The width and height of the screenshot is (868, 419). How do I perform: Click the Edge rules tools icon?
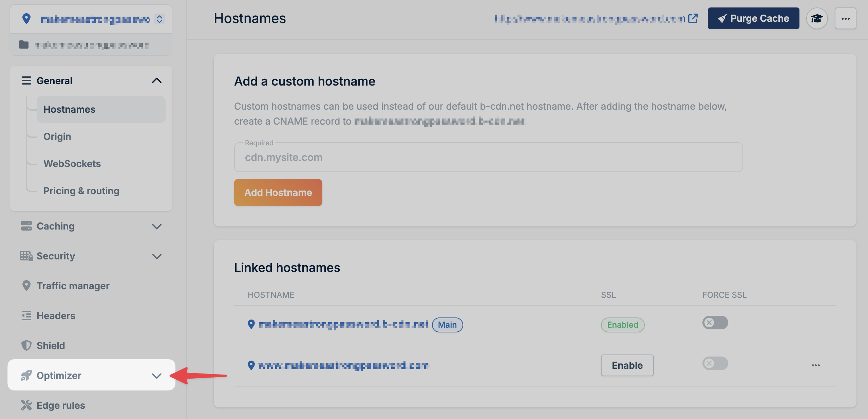pos(26,405)
